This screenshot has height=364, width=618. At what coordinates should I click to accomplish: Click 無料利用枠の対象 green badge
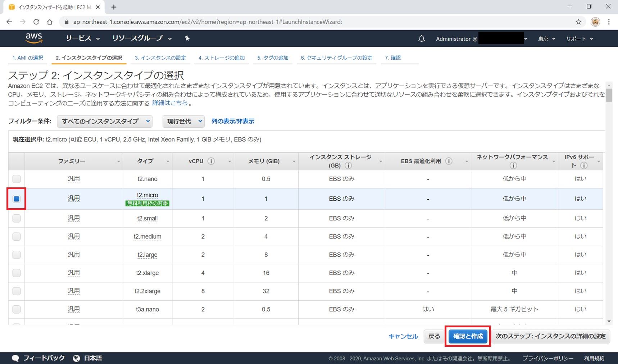point(147,203)
